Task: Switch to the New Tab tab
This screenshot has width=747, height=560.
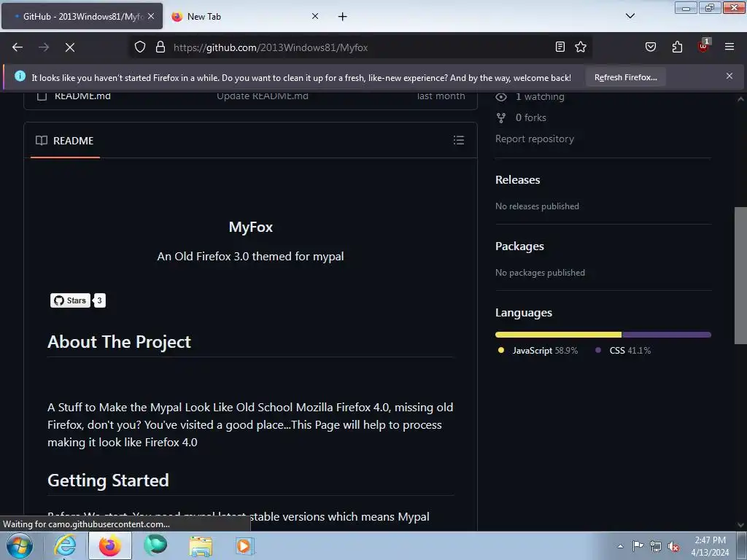Action: click(244, 16)
